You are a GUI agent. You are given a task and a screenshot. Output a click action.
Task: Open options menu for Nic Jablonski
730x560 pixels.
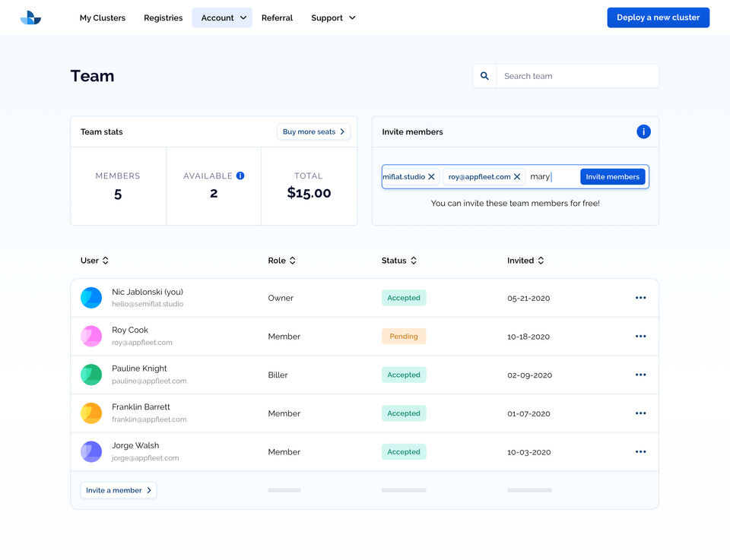[640, 298]
